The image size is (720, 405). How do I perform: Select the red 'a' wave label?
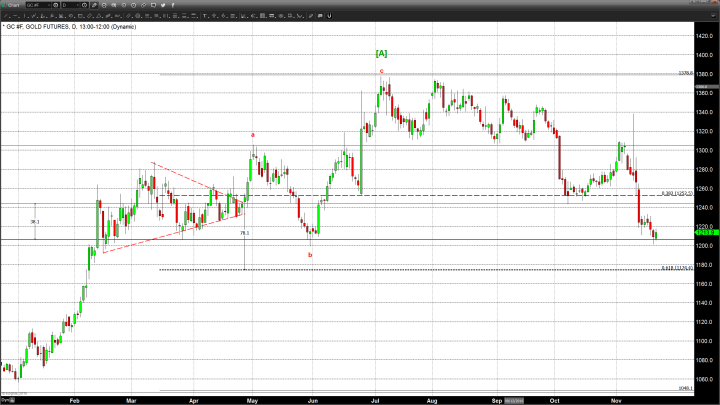(x=253, y=135)
